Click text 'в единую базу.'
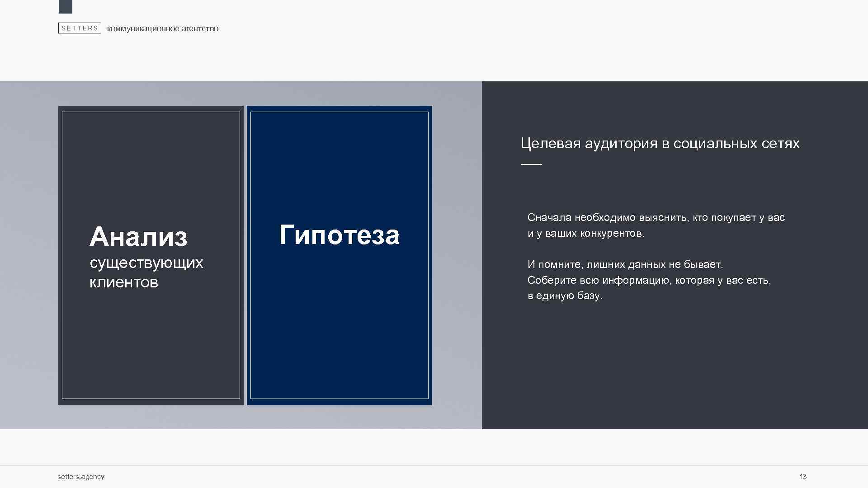 [565, 296]
